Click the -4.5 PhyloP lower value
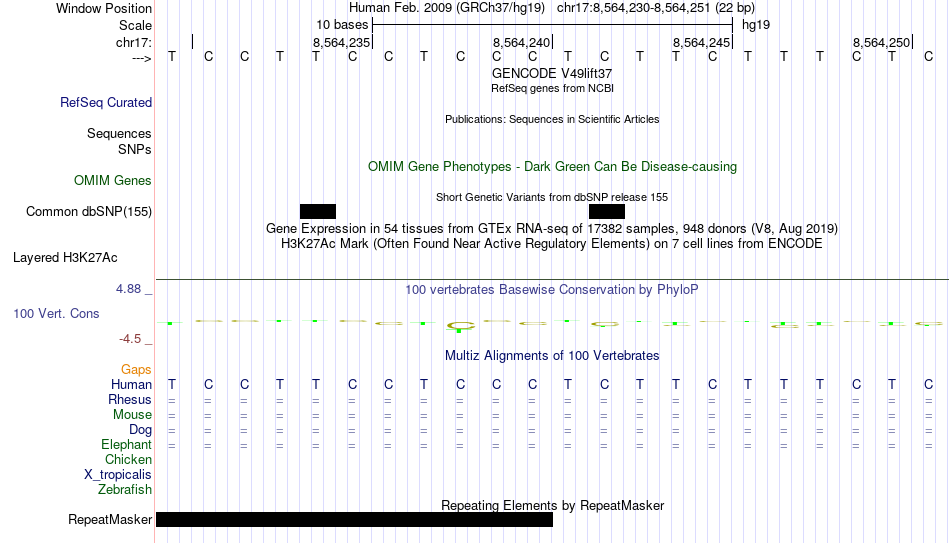950x543 pixels. click(x=130, y=339)
